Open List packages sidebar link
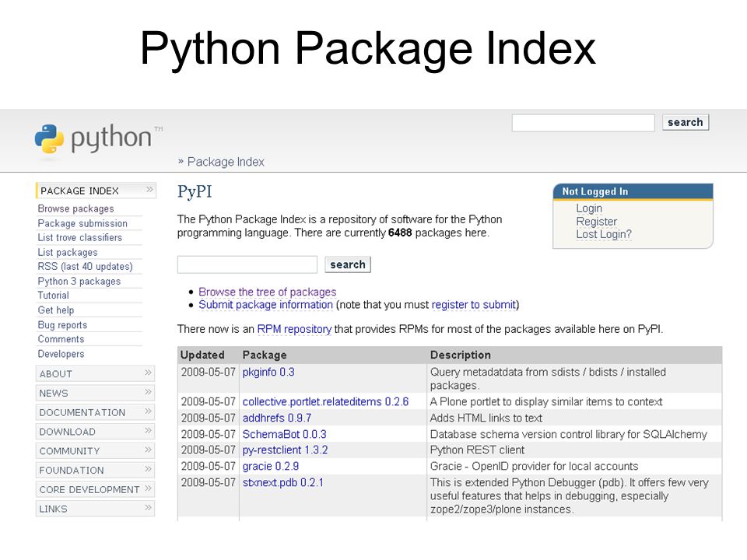This screenshot has width=747, height=560. (68, 252)
